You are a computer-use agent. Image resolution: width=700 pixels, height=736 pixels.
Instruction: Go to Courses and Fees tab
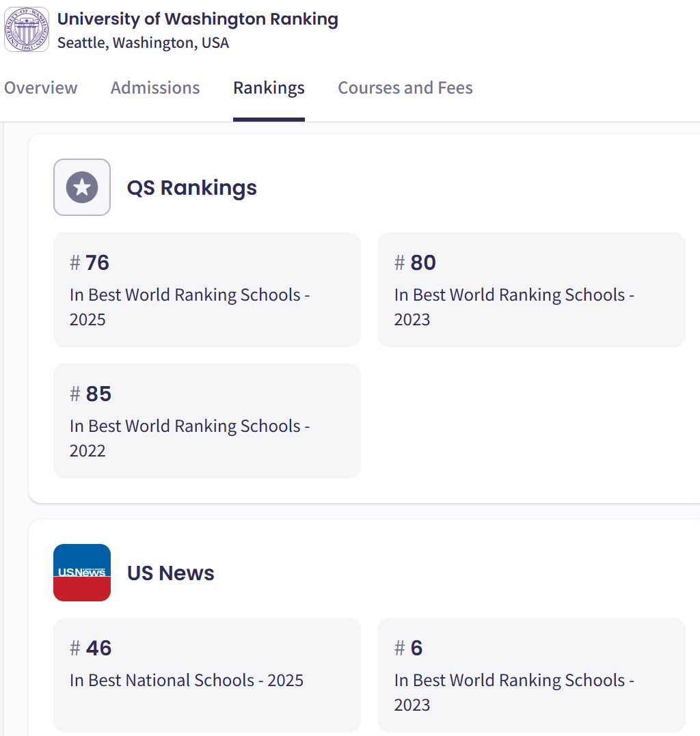coord(405,88)
